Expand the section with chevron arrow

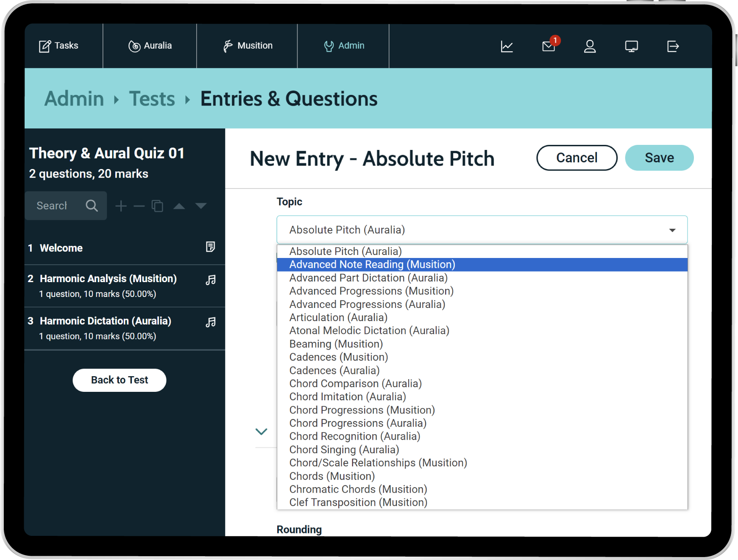coord(261,431)
